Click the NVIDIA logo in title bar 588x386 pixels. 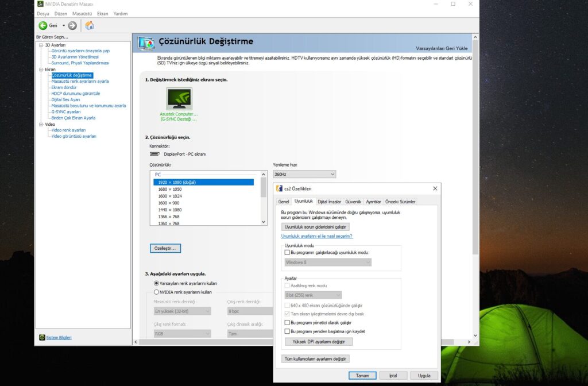pos(40,4)
